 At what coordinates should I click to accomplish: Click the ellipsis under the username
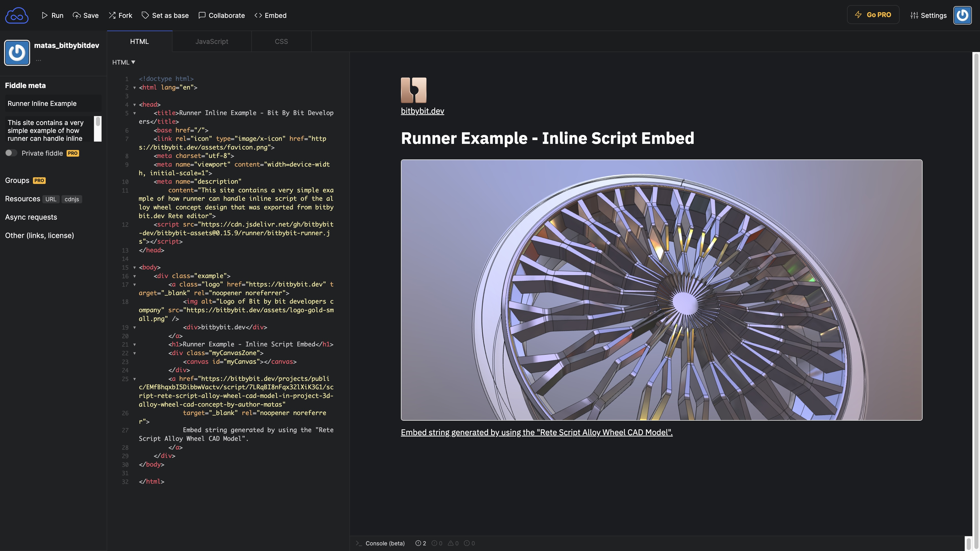(39, 60)
